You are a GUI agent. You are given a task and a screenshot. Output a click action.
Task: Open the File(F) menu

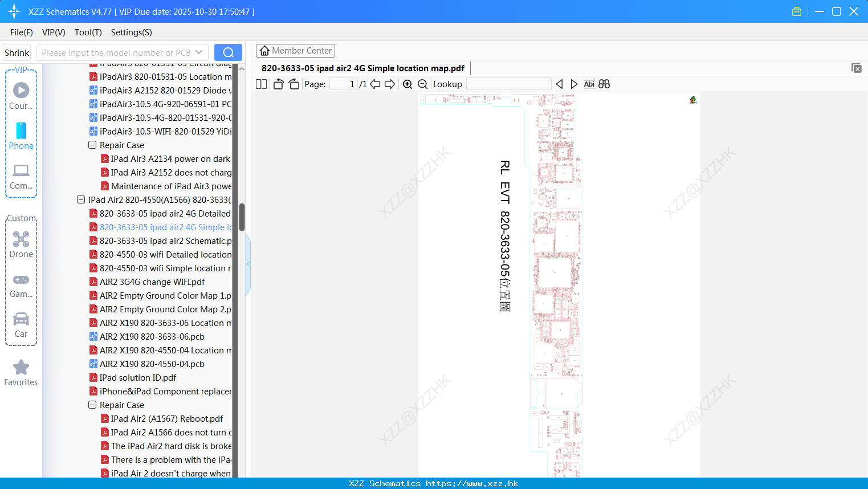click(22, 32)
